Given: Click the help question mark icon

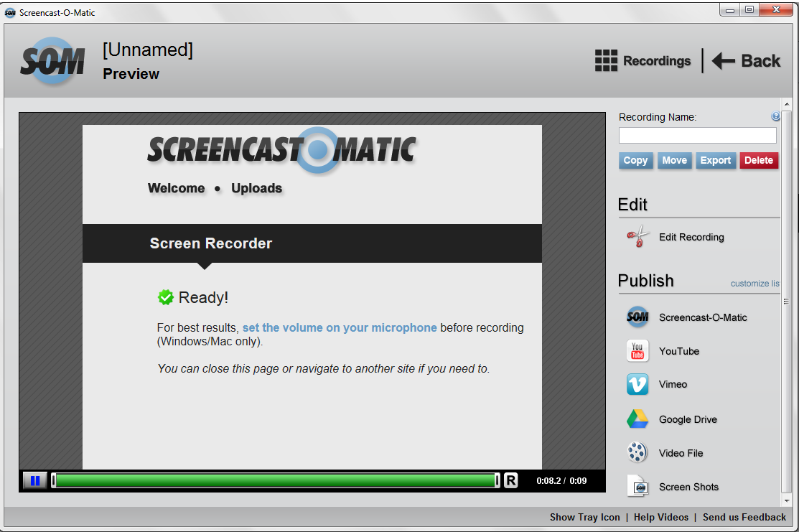Looking at the screenshot, I should [775, 116].
